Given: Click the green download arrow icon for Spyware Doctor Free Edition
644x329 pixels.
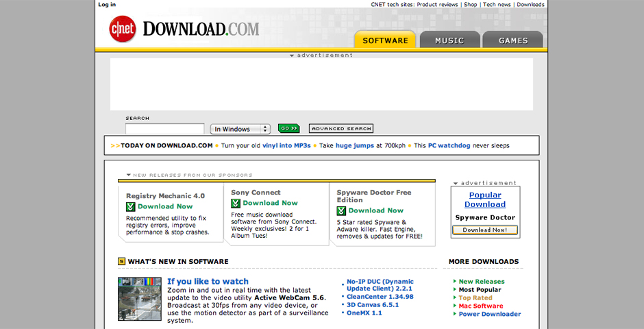Looking at the screenshot, I should 341,210.
